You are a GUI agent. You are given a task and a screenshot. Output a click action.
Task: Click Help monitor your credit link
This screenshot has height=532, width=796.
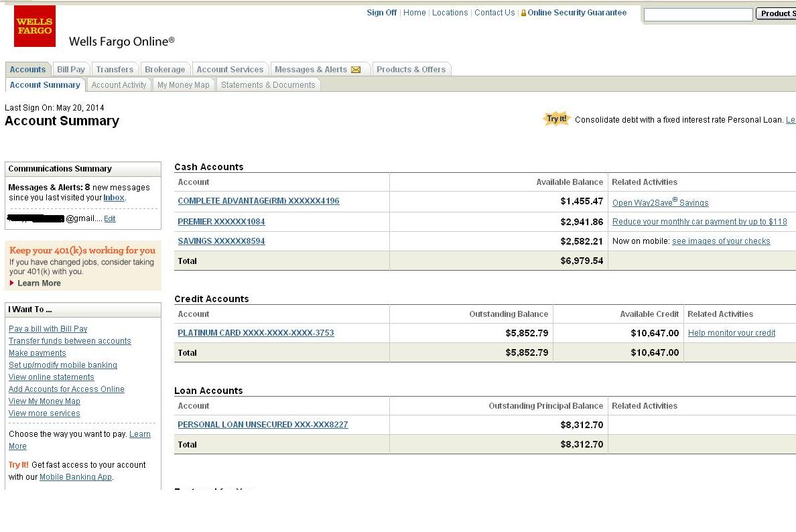pyautogui.click(x=732, y=333)
